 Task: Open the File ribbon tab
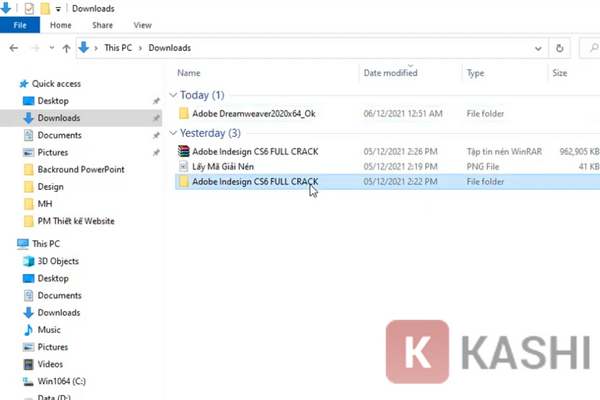(x=20, y=25)
